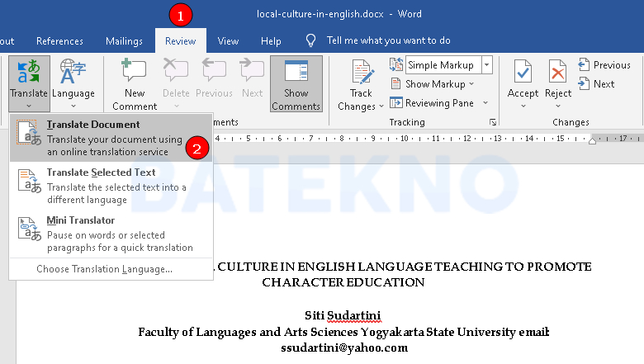
Task: Go to Previous comment
Action: pos(214,78)
